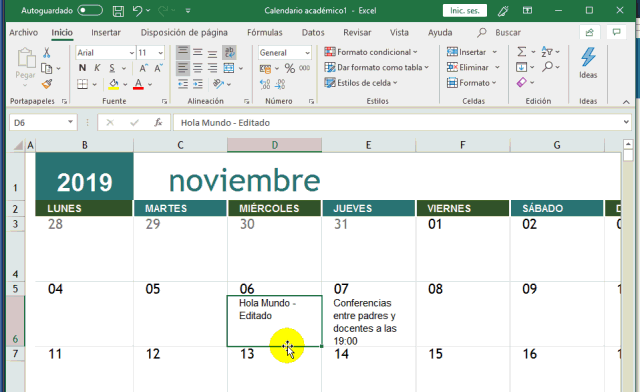Image resolution: width=640 pixels, height=392 pixels.
Task: Toggle italic (K) formatting
Action: click(97, 68)
